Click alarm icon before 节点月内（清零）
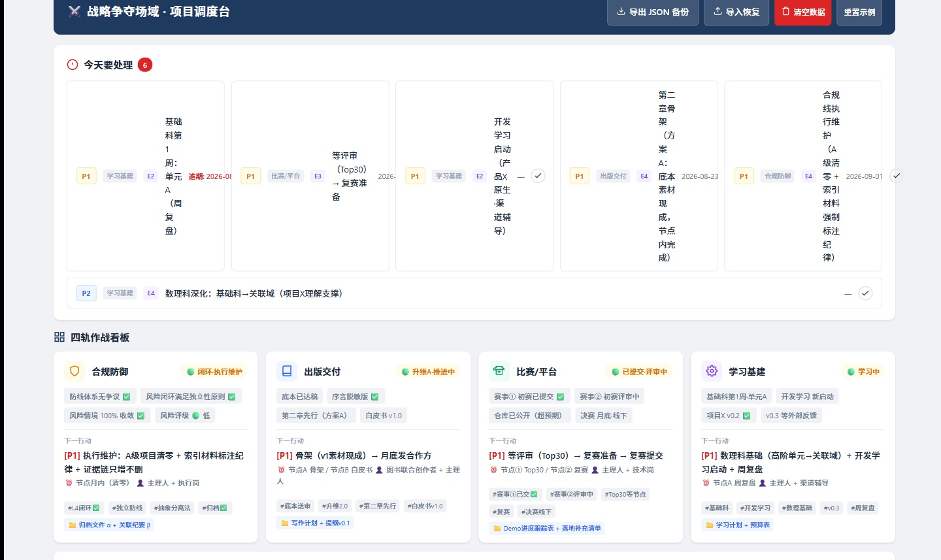The height and width of the screenshot is (560, 941). (69, 483)
